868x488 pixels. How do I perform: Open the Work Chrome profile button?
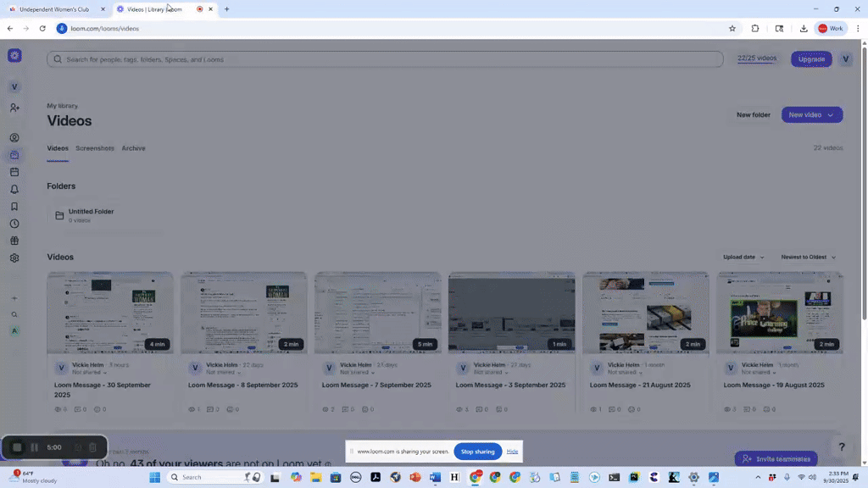click(831, 28)
